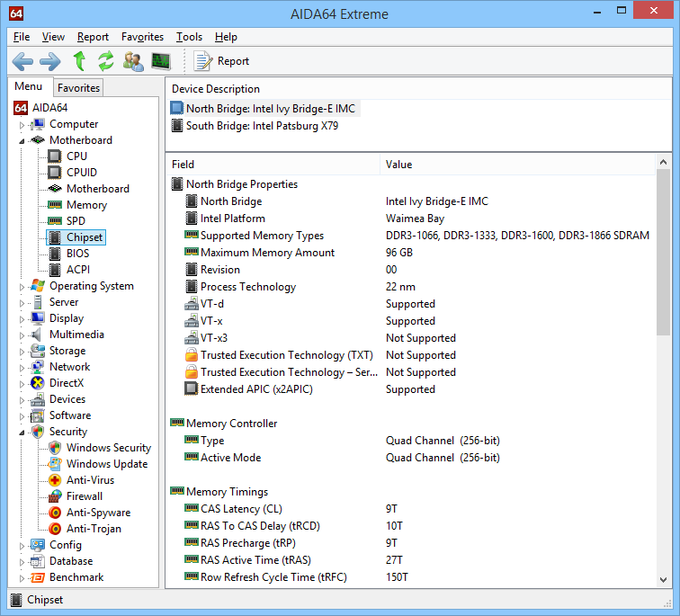Select the CPUID item in the tree
The width and height of the screenshot is (680, 616).
81,173
